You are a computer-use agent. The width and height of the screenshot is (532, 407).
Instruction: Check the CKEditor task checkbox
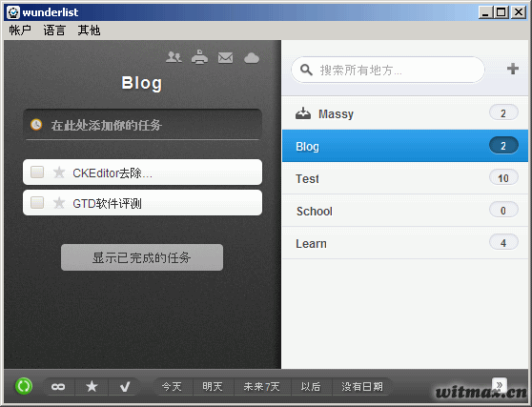(x=37, y=172)
